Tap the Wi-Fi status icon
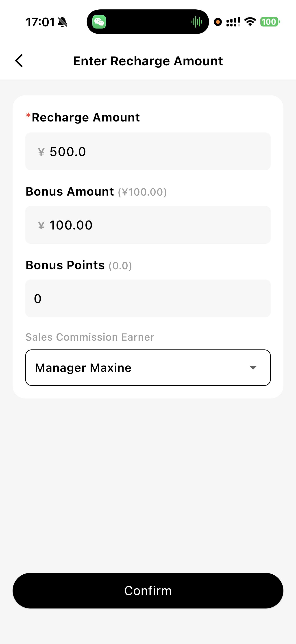This screenshot has height=644, width=296. coord(250,22)
